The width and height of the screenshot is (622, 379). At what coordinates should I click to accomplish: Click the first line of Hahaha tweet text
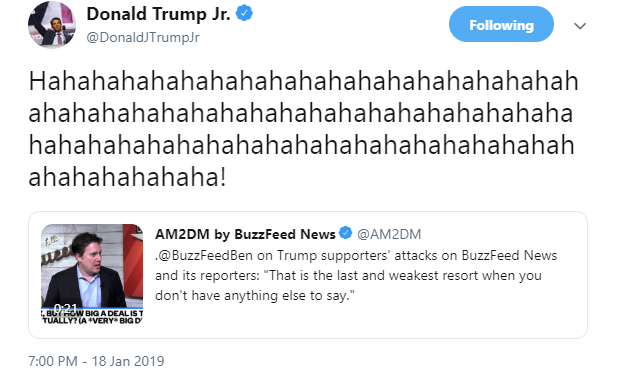click(303, 81)
